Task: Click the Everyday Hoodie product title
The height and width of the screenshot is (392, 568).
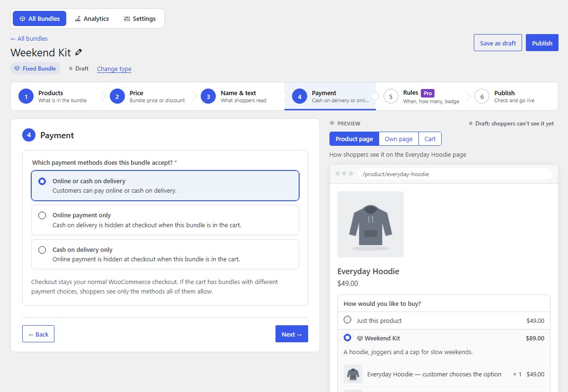Action: point(368,271)
